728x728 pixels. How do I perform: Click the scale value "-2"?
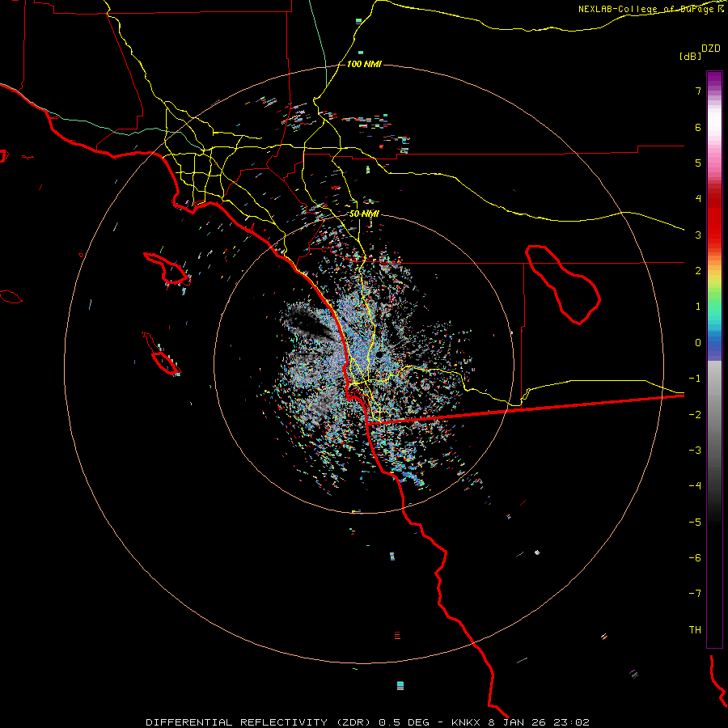tap(695, 415)
